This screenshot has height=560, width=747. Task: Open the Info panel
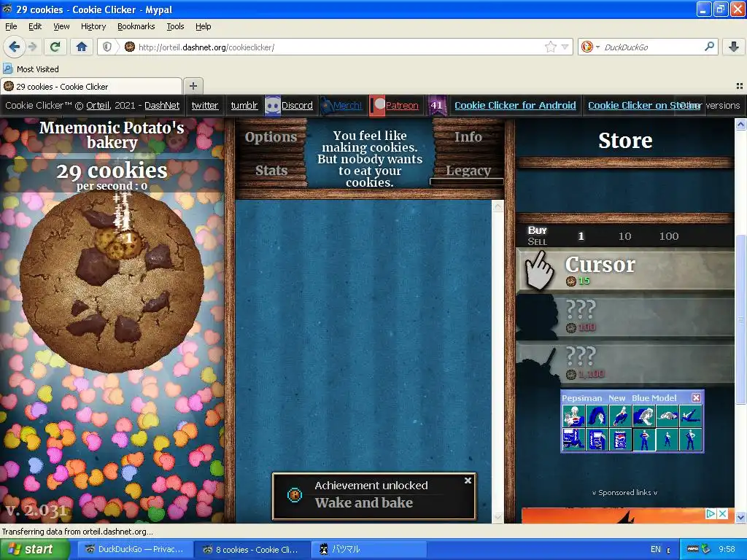(x=468, y=137)
